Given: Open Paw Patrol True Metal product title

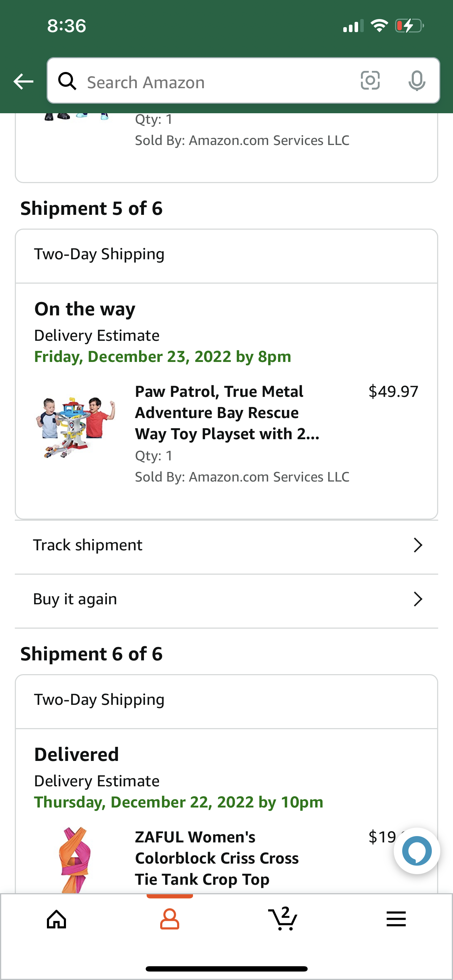Looking at the screenshot, I should [x=227, y=412].
